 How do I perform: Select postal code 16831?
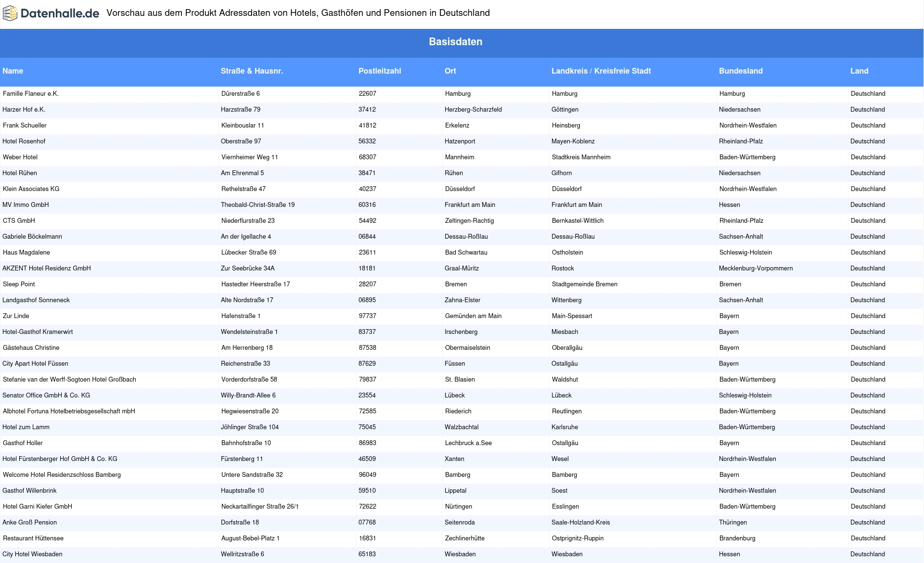pos(368,538)
